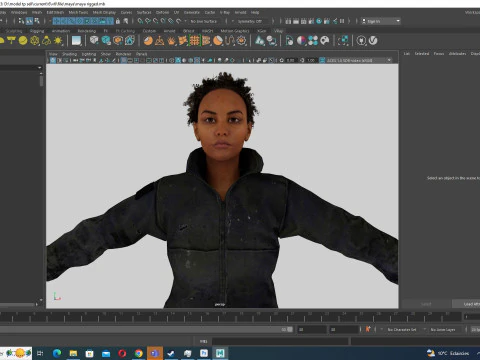Click the plug-shaped round shelf icon
480x360 pixels.
(x=361, y=41)
